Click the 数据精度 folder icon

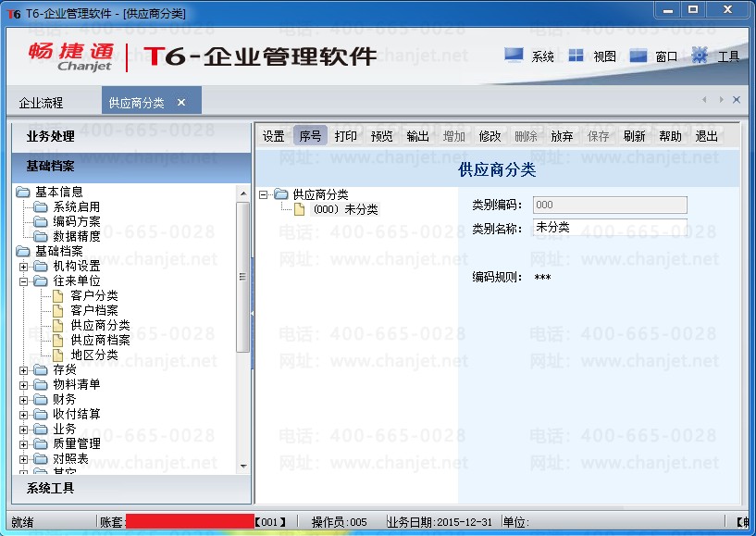tap(41, 236)
